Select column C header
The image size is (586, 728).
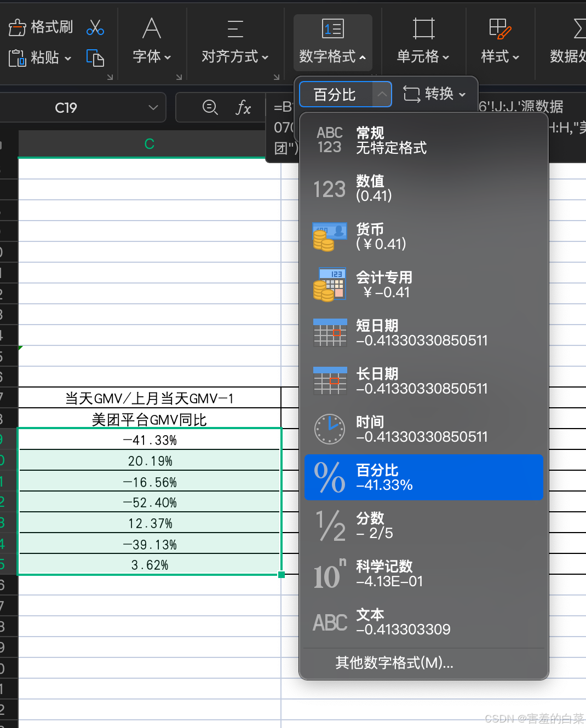click(x=150, y=144)
